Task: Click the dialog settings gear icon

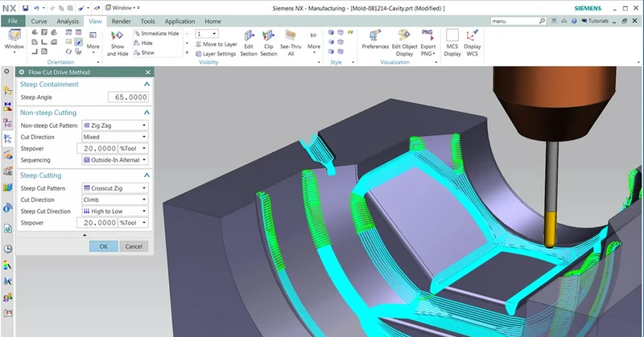Action: click(x=22, y=72)
